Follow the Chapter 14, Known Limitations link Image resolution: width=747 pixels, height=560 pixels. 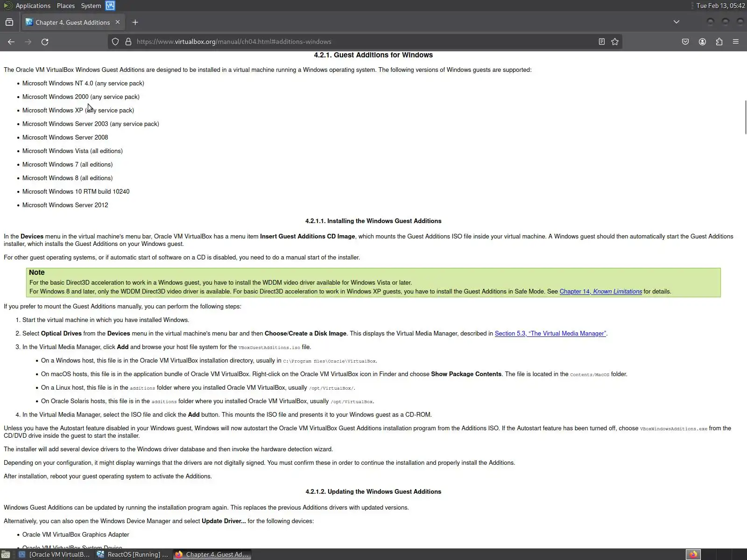click(x=601, y=292)
